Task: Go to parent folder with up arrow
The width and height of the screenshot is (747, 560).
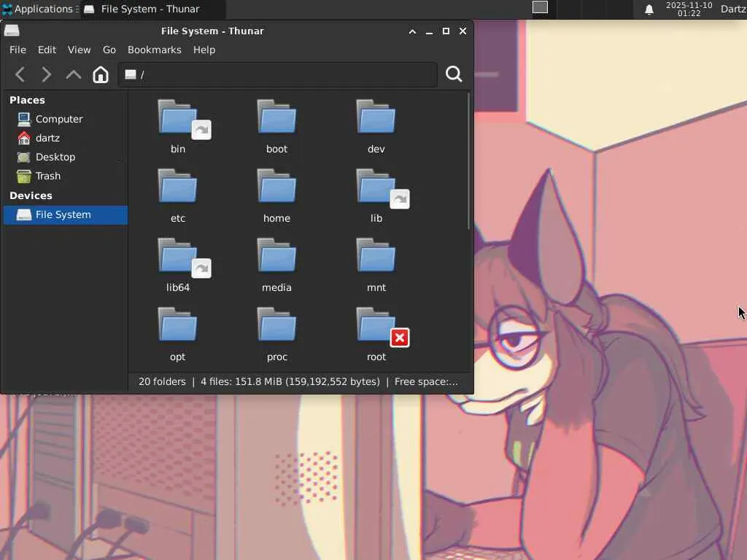Action: click(74, 75)
